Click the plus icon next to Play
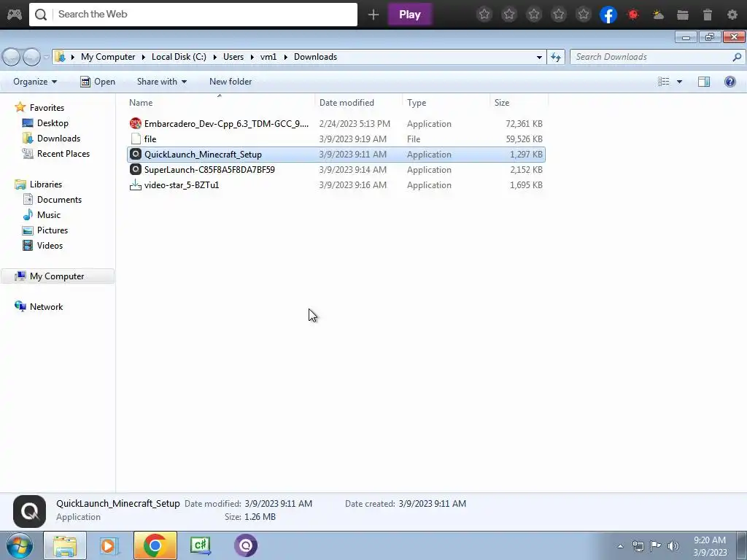Image resolution: width=747 pixels, height=560 pixels. click(373, 15)
